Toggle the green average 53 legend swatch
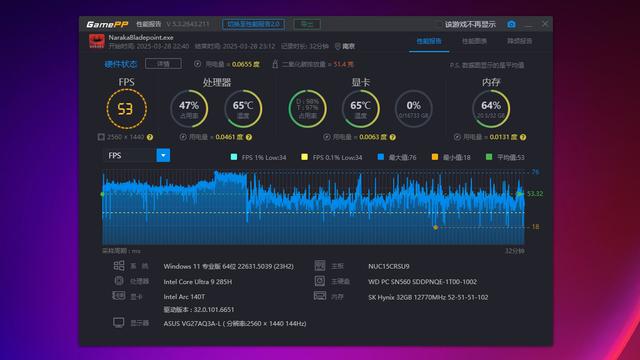 (489, 157)
